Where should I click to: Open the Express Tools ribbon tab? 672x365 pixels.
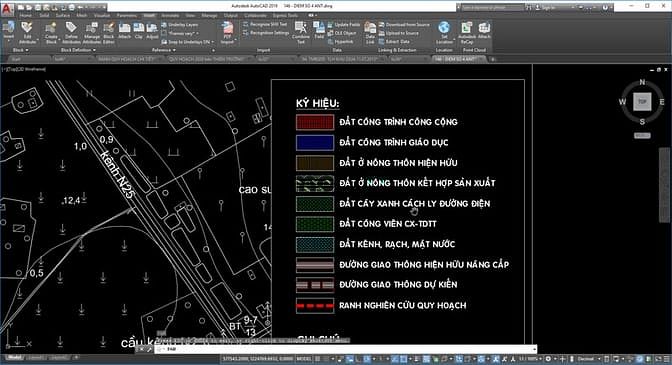click(x=285, y=15)
